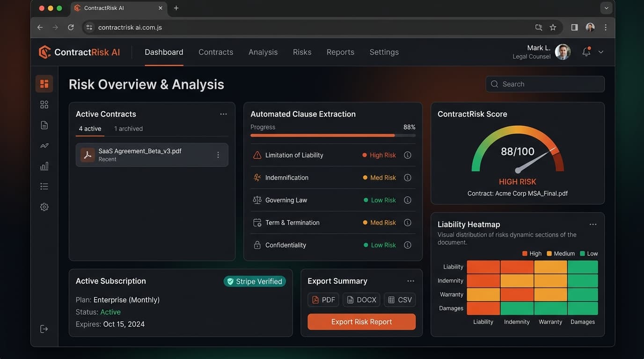The width and height of the screenshot is (644, 359).
Task: Click the info icon for Governing Law
Action: (408, 200)
